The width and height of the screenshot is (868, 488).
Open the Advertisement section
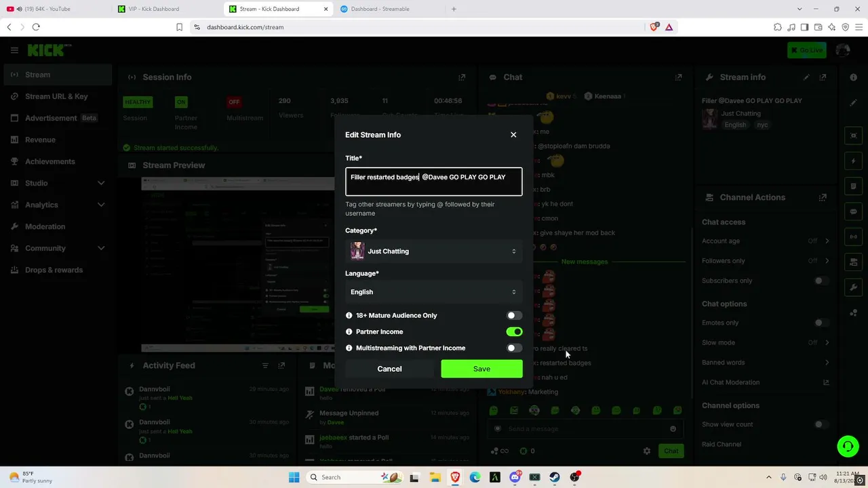[x=58, y=118]
